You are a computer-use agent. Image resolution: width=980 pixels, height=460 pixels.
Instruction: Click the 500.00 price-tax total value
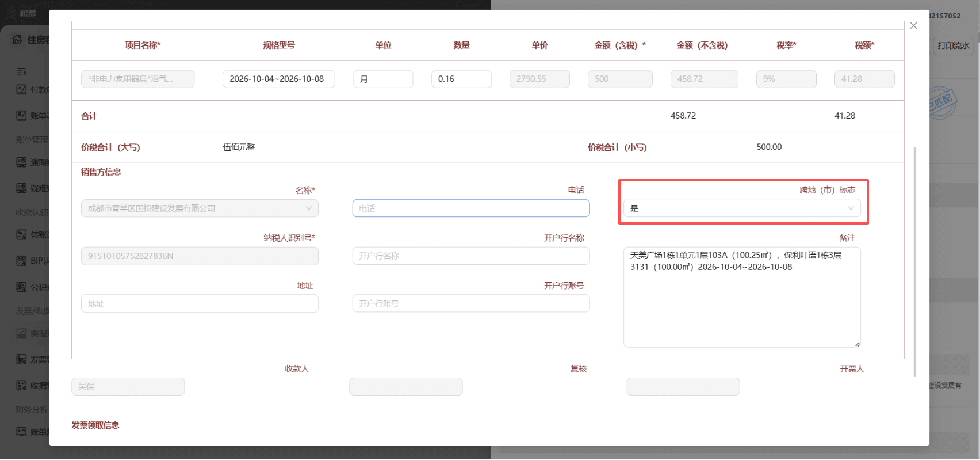[x=769, y=147]
